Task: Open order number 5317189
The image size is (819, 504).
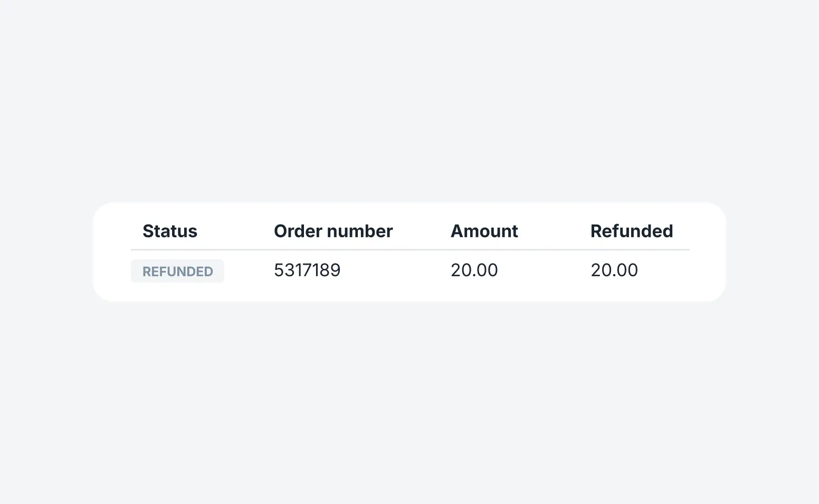Action: pyautogui.click(x=307, y=270)
